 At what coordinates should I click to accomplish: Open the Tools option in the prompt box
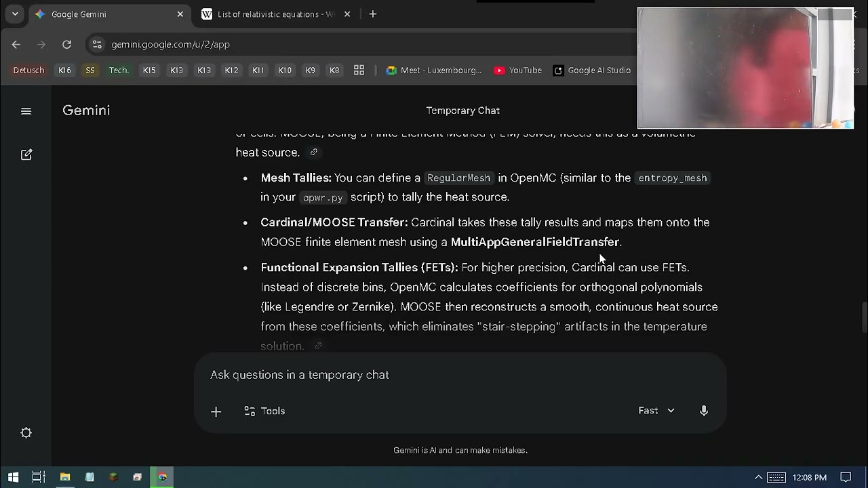[264, 411]
